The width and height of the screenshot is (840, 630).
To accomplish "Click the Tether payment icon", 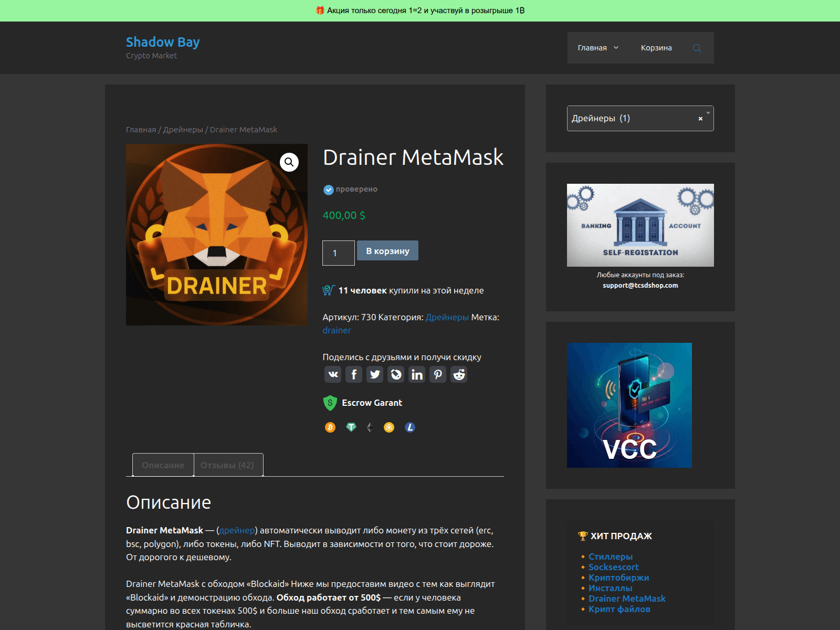I will 351,427.
